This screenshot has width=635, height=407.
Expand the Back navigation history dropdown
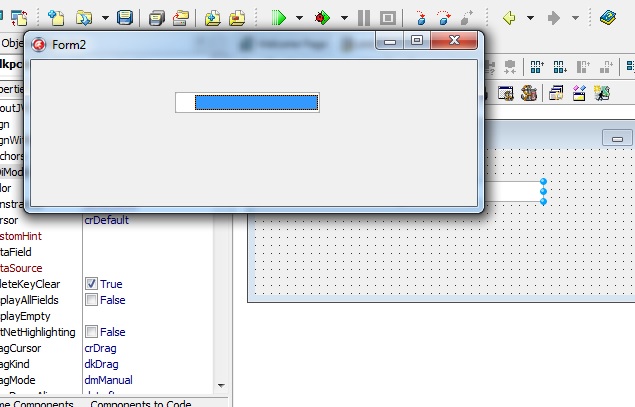530,18
